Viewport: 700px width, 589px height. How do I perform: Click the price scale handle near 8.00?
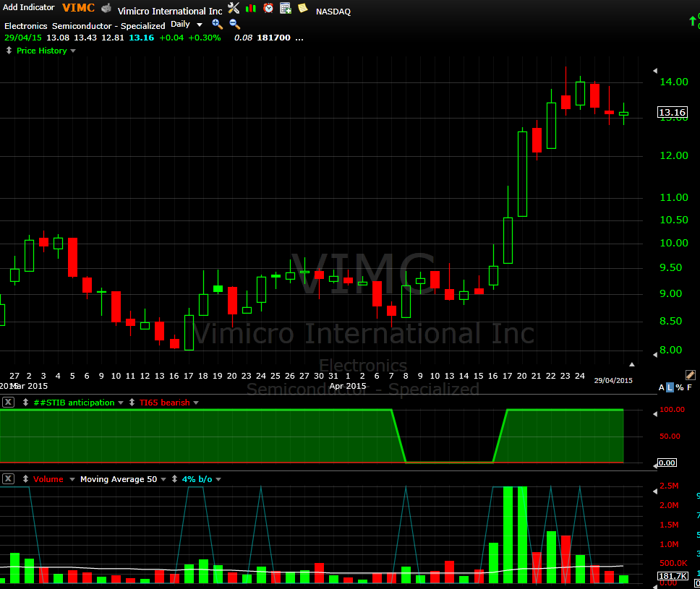click(655, 355)
